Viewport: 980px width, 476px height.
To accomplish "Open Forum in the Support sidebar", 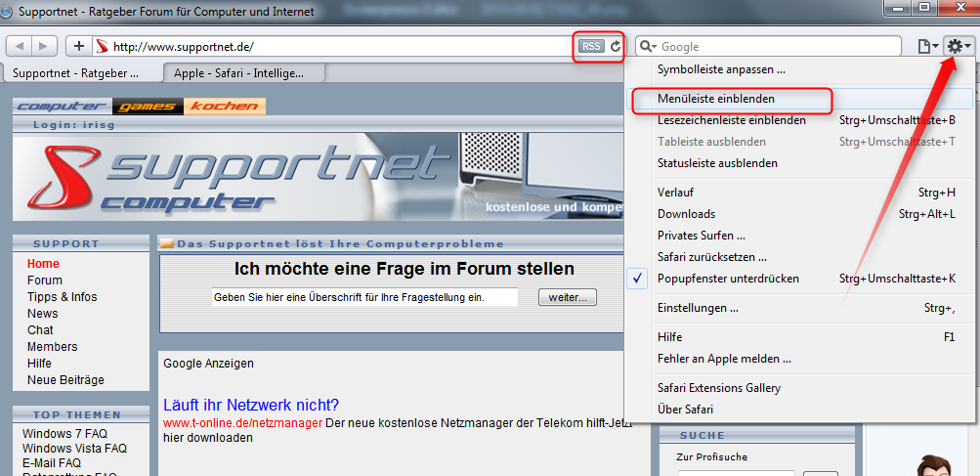I will [x=44, y=281].
